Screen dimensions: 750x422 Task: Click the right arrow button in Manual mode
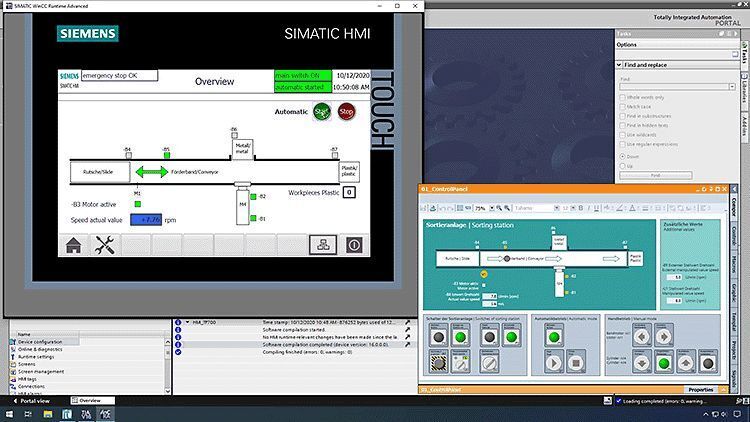(x=664, y=336)
